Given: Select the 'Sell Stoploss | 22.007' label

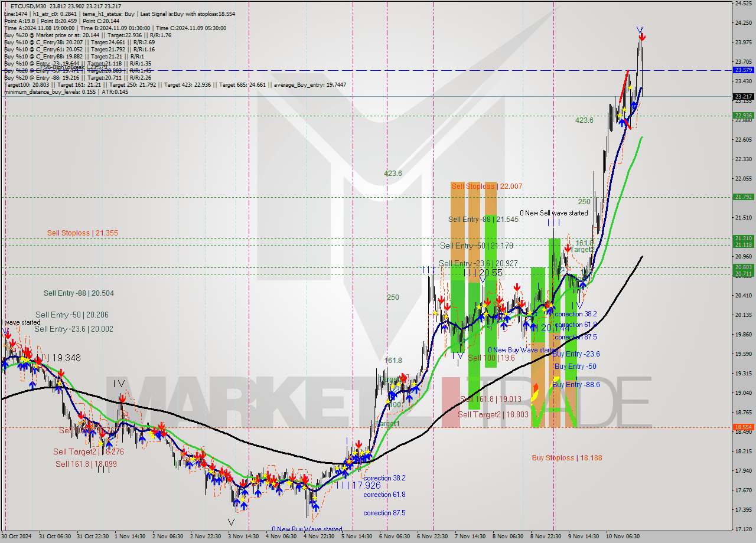Looking at the screenshot, I should (x=487, y=187).
